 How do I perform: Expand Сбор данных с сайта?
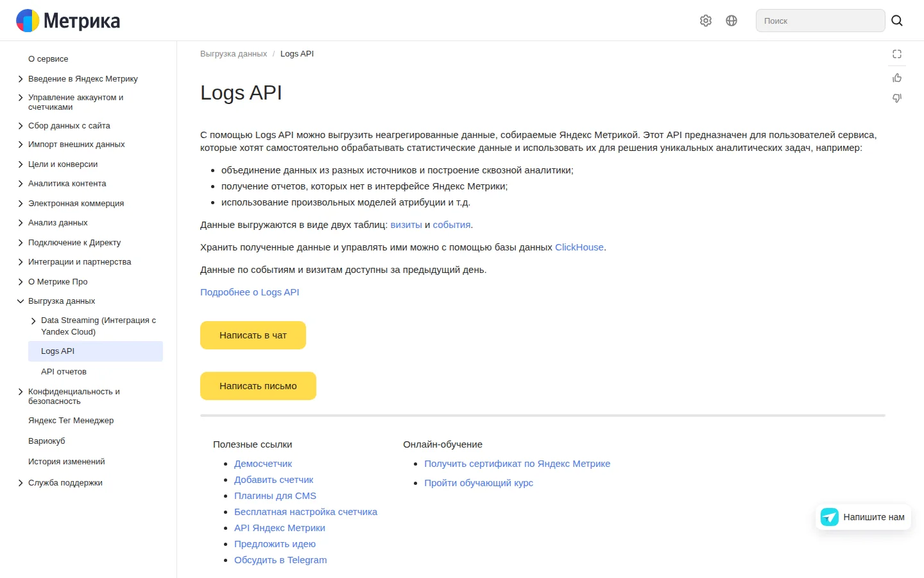(21, 126)
